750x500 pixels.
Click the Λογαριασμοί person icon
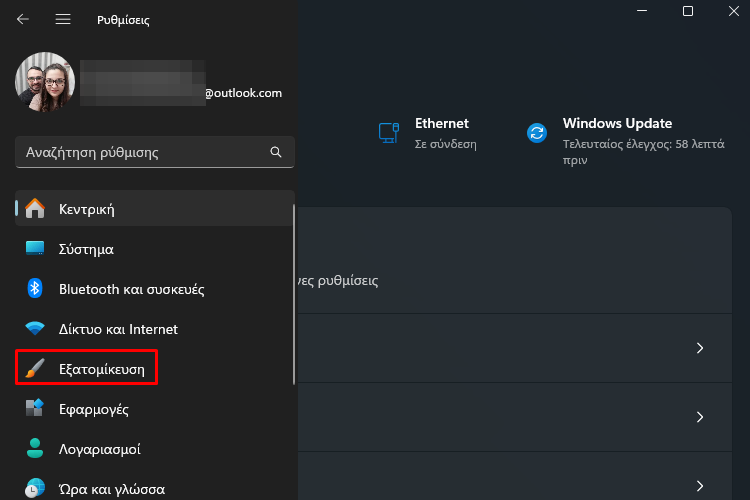coord(35,448)
